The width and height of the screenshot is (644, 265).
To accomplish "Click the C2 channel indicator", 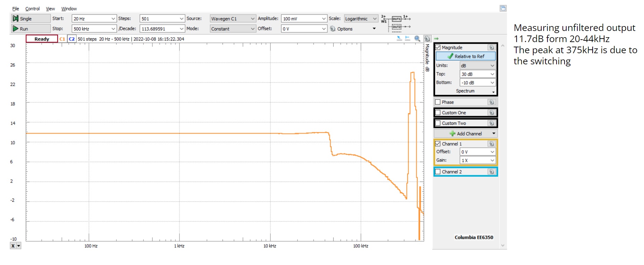I will tap(72, 39).
